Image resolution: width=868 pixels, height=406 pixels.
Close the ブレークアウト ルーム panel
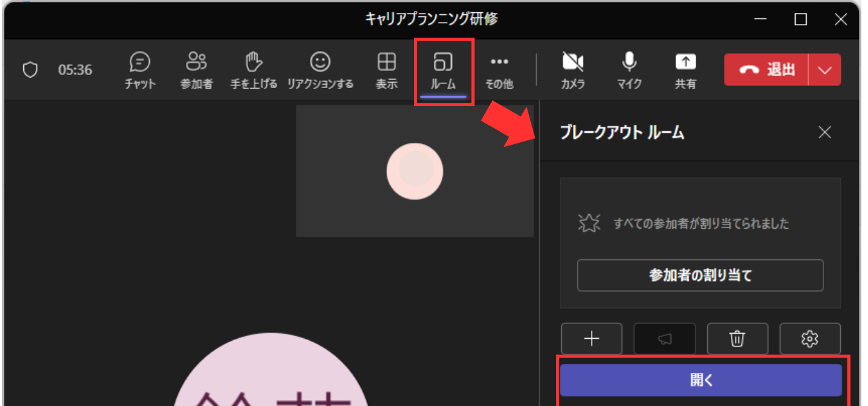pyautogui.click(x=825, y=133)
